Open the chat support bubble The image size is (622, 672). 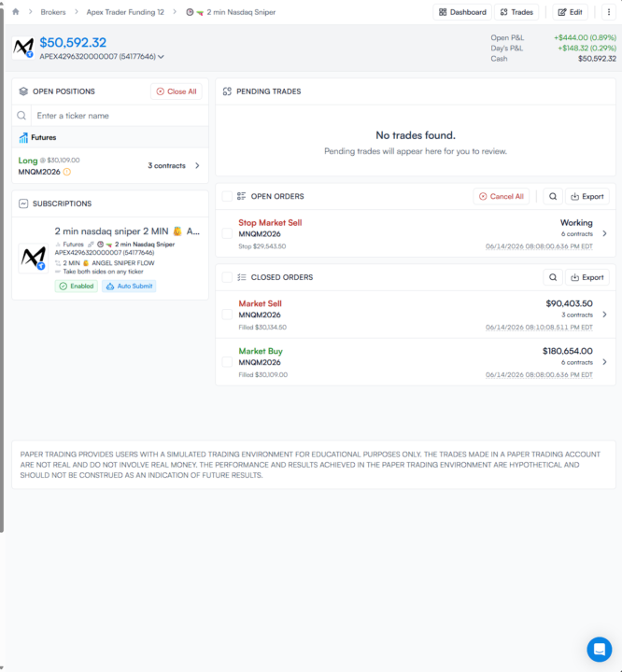pyautogui.click(x=600, y=649)
